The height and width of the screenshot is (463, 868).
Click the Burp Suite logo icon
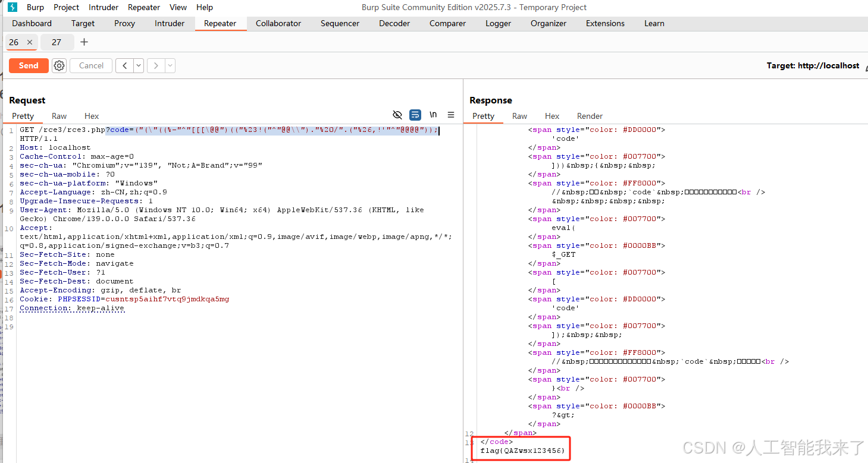[12, 7]
